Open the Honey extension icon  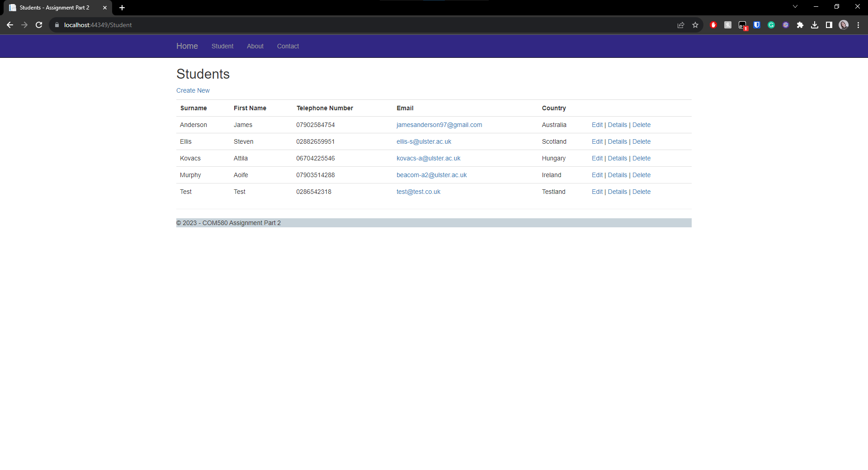pyautogui.click(x=728, y=25)
